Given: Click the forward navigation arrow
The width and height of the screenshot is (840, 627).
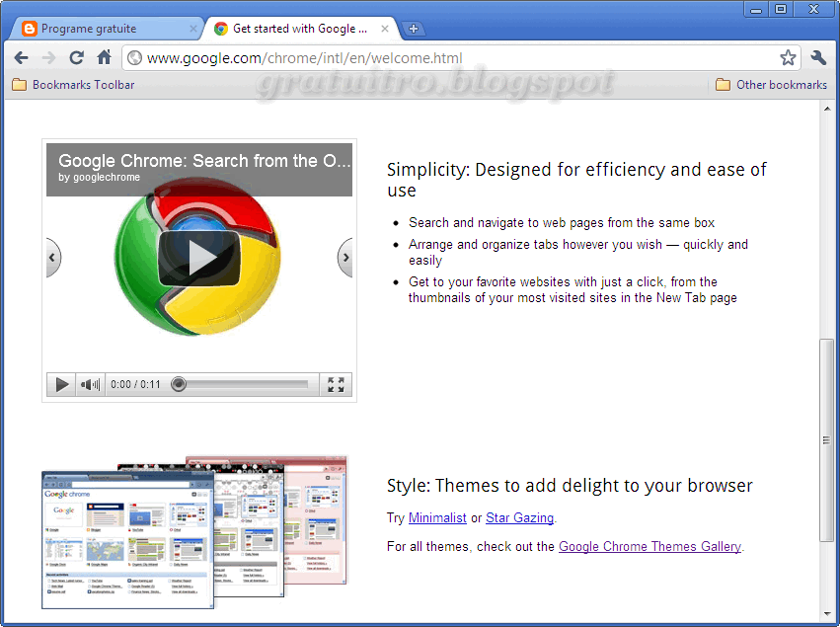Looking at the screenshot, I should (x=48, y=57).
